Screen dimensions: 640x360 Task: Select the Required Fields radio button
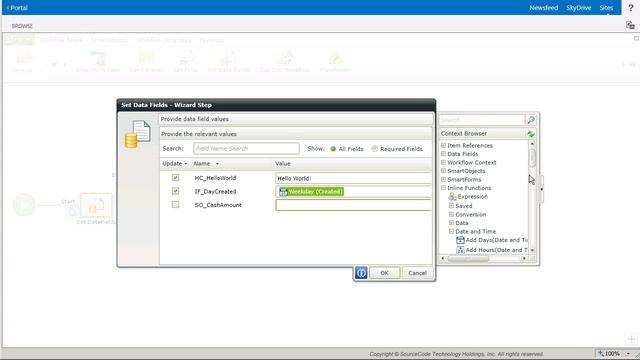[x=374, y=149]
